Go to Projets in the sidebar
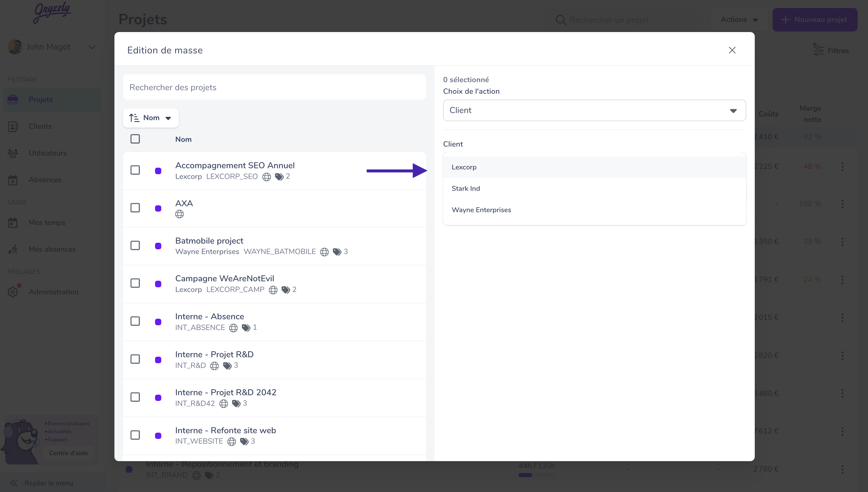This screenshot has height=492, width=868. 52,100
